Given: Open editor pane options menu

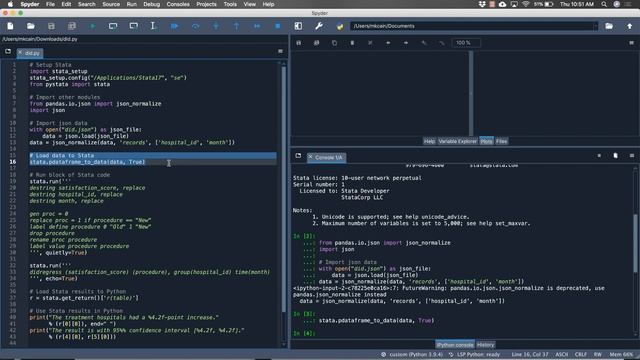Looking at the screenshot, I should tap(280, 51).
